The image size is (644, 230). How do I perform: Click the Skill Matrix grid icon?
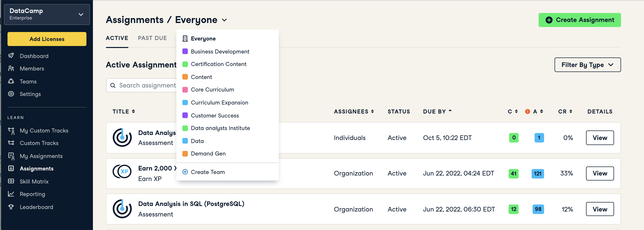coord(11,181)
